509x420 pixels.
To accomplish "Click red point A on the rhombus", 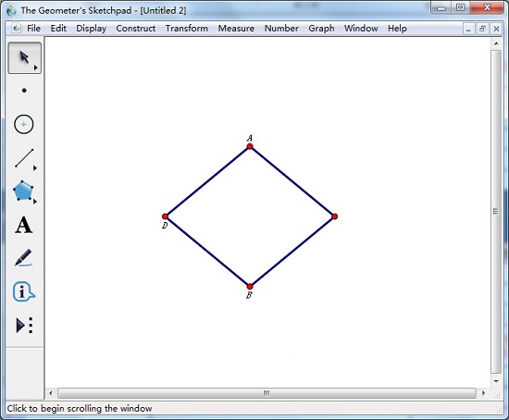I will (250, 146).
